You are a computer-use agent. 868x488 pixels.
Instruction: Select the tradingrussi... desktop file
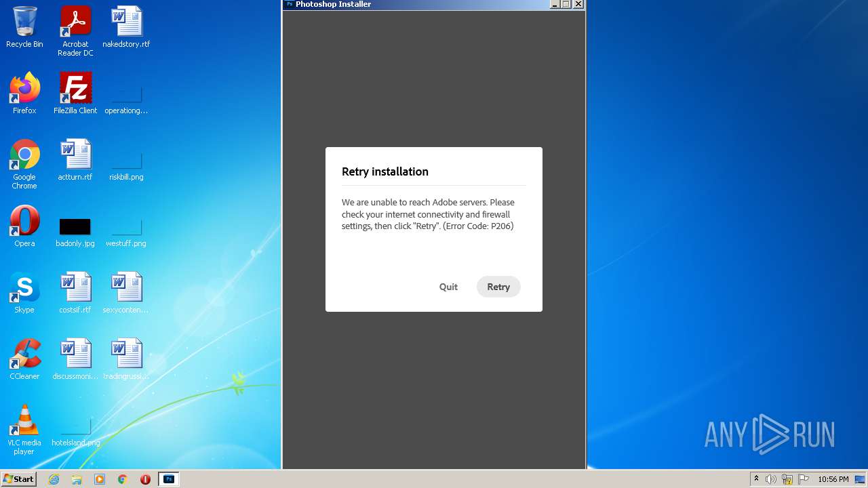coord(126,359)
